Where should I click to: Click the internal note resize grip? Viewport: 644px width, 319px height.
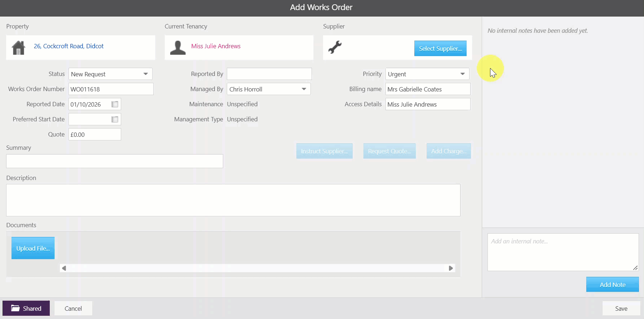click(x=635, y=268)
